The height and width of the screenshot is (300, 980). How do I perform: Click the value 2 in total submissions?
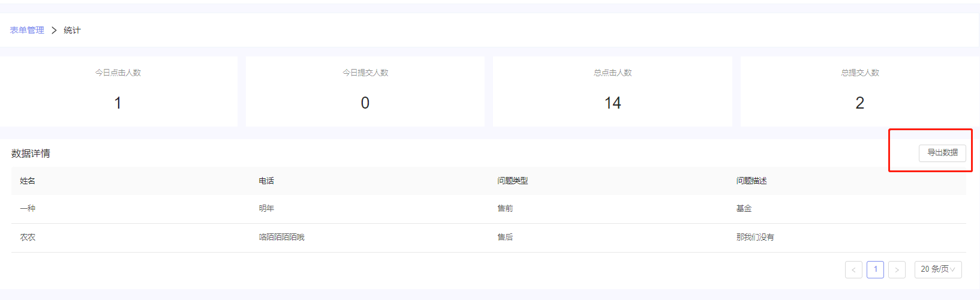pos(860,103)
